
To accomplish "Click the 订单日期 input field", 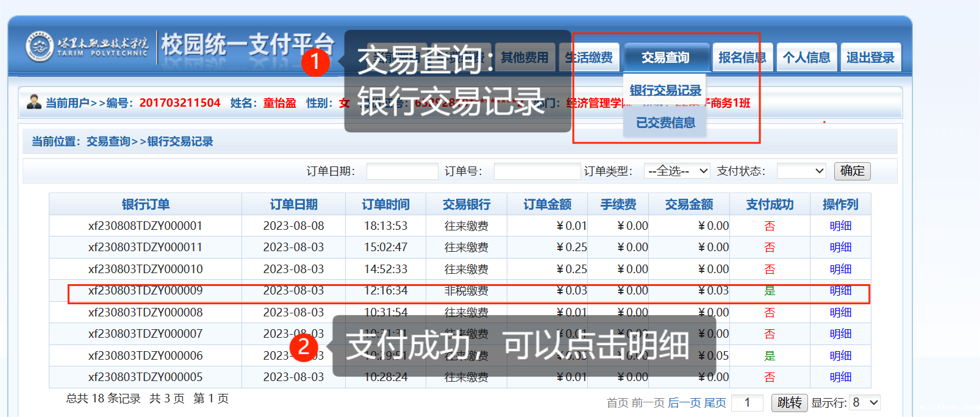I will click(402, 171).
